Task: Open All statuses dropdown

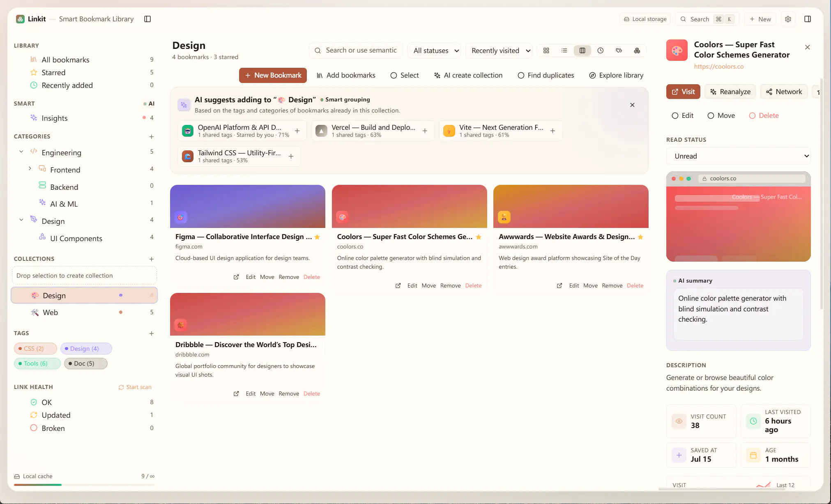Action: tap(434, 51)
